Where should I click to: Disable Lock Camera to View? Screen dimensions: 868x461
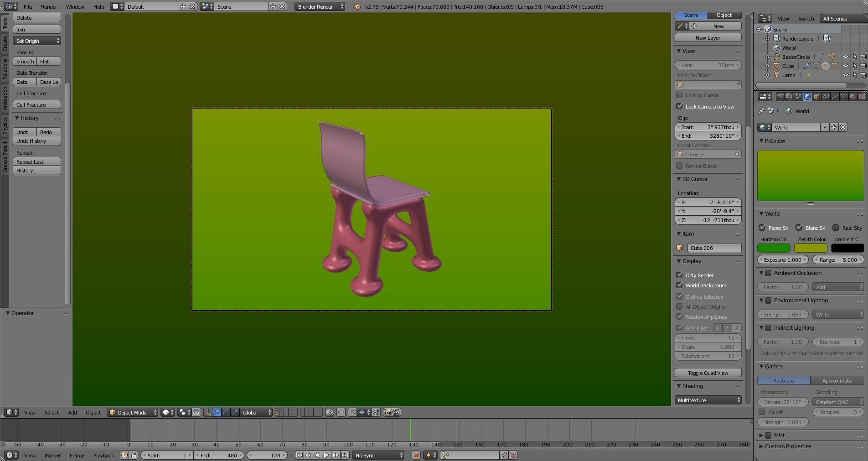pos(679,106)
